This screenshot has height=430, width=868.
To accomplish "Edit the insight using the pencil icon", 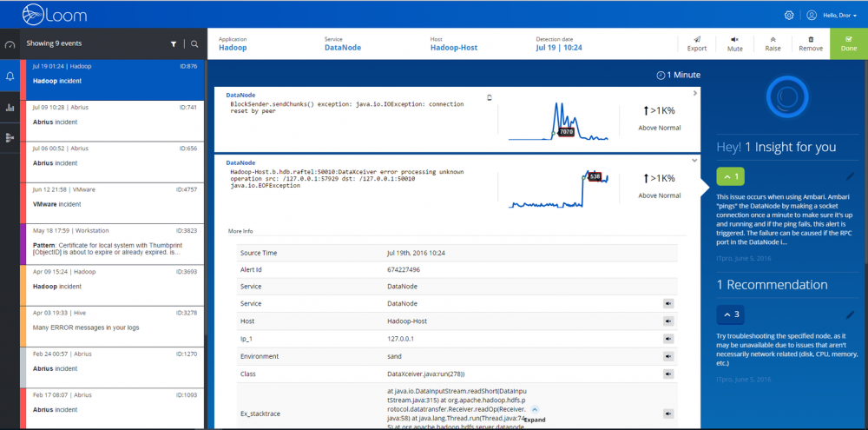I will tap(850, 176).
